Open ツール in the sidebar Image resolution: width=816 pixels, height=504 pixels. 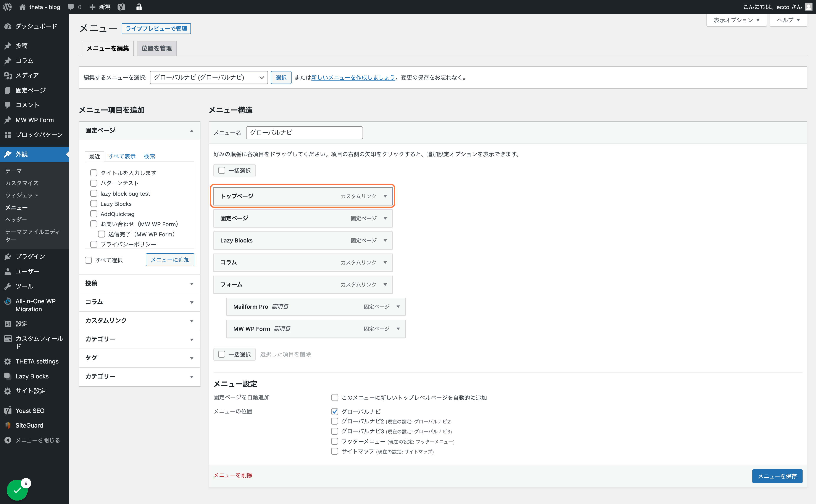35,286
